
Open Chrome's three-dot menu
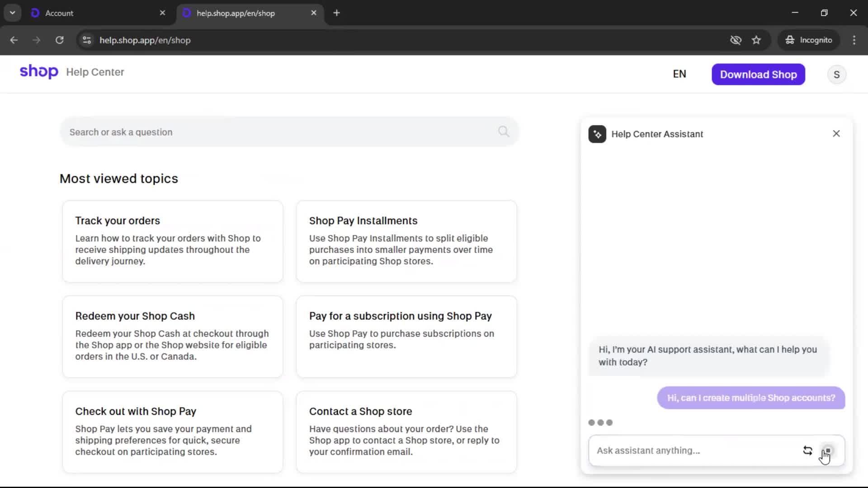854,40
